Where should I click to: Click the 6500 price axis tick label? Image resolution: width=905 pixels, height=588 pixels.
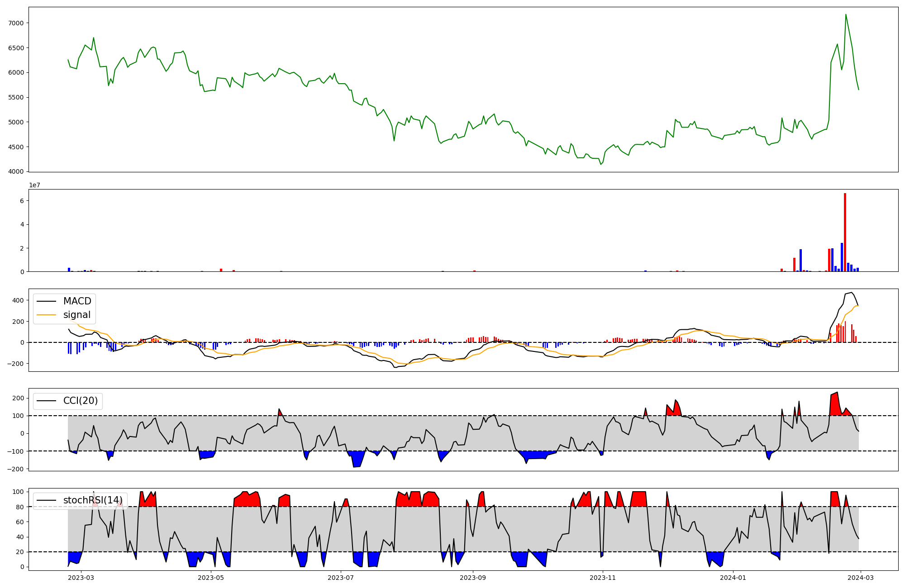(x=17, y=48)
